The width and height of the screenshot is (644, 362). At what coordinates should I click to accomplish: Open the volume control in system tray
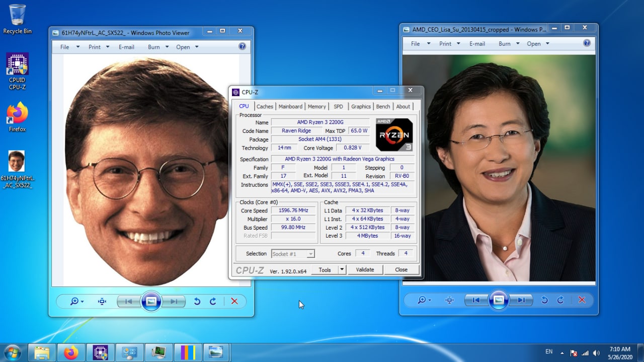[596, 353]
